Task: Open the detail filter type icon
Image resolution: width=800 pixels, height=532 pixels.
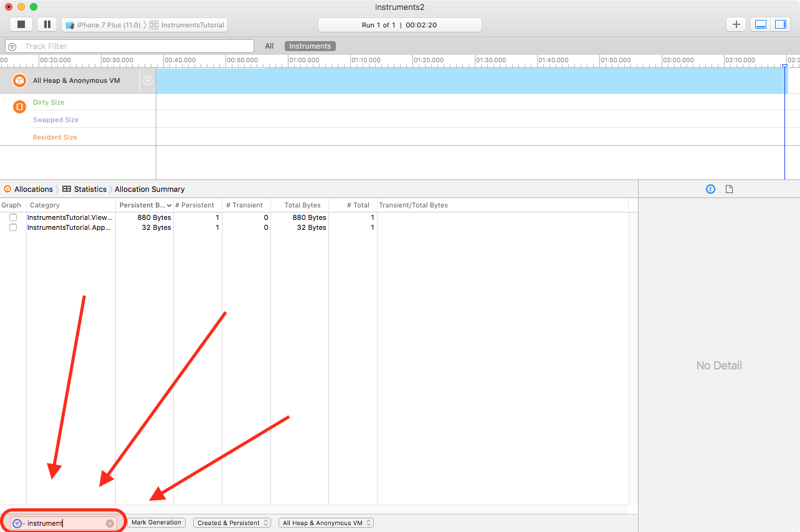Action: (x=17, y=523)
